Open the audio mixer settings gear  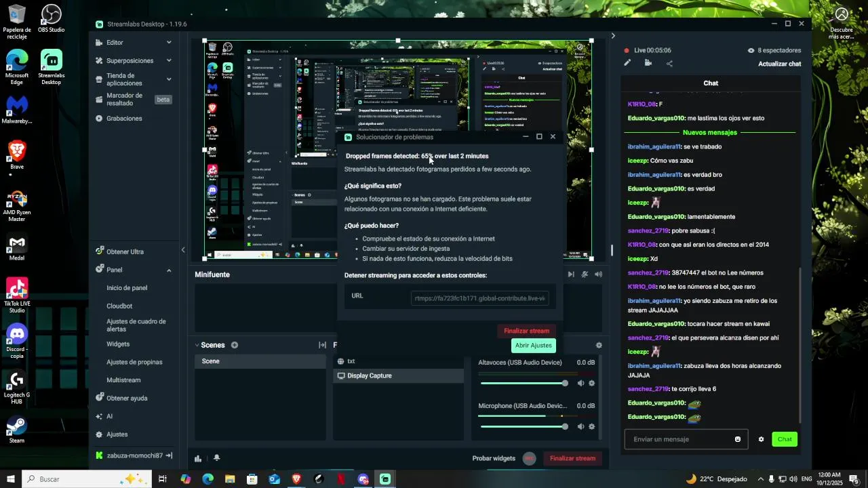coord(599,345)
